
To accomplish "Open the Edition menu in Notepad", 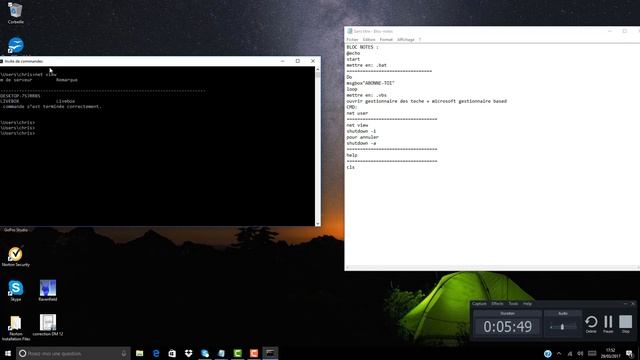I will pos(369,40).
